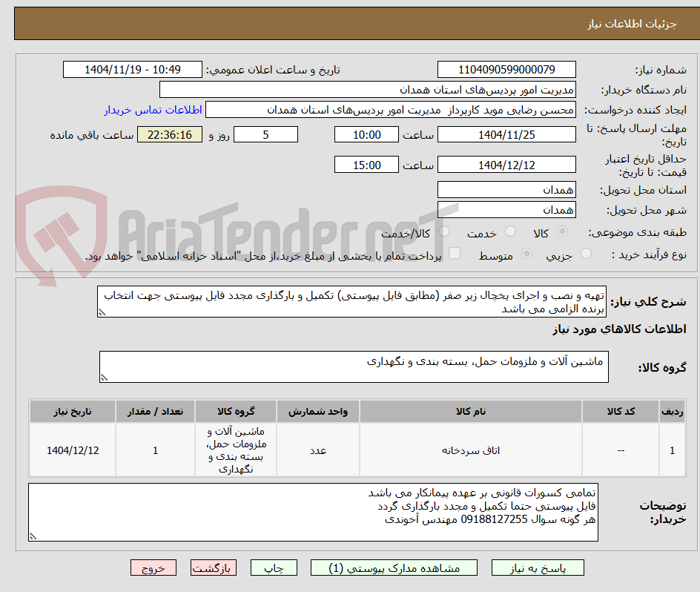Open 'مشاهده مدارک پیوستی (1)' attachments
700x592 pixels.
[x=394, y=568]
